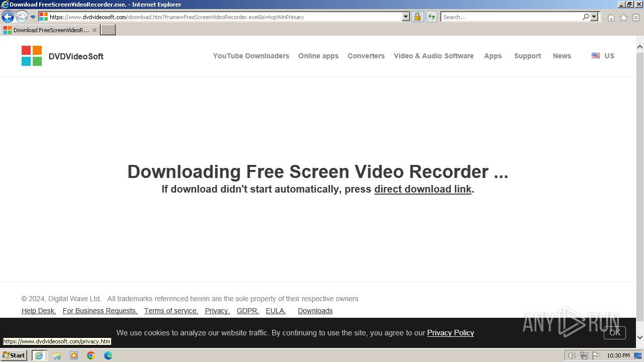This screenshot has height=362, width=644.
Task: Open YouTube Downloaders menu
Action: (251, 56)
